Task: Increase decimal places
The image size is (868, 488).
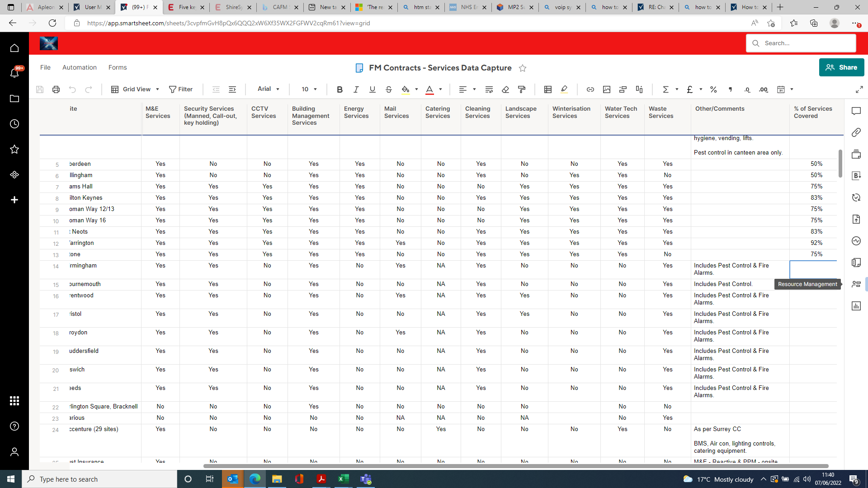Action: (x=764, y=89)
